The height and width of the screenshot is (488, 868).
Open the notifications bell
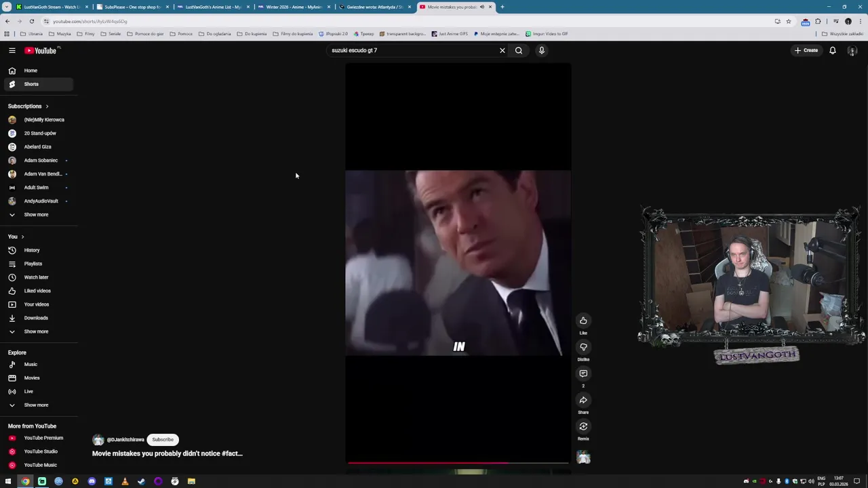pos(833,50)
